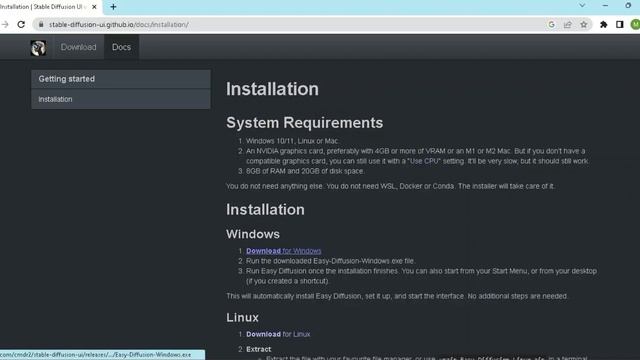Image resolution: width=640 pixels, height=360 pixels.
Task: Click the Google icon in the address bar
Action: [x=551, y=24]
